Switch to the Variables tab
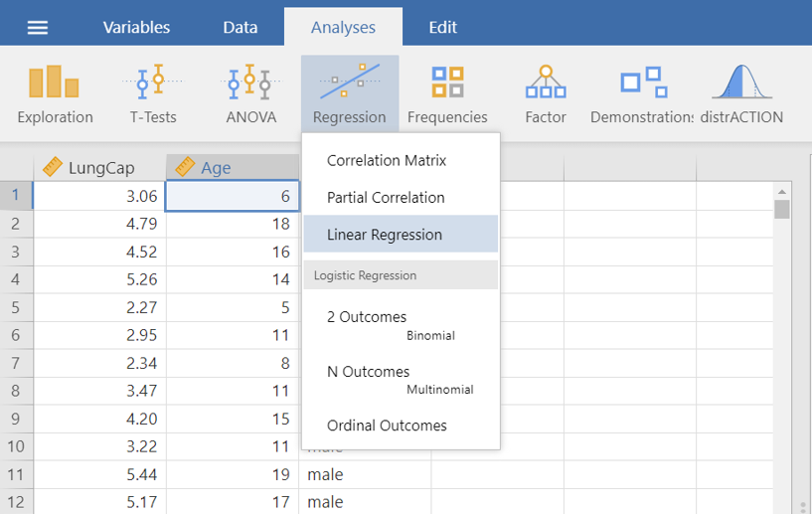The image size is (812, 514). (136, 28)
